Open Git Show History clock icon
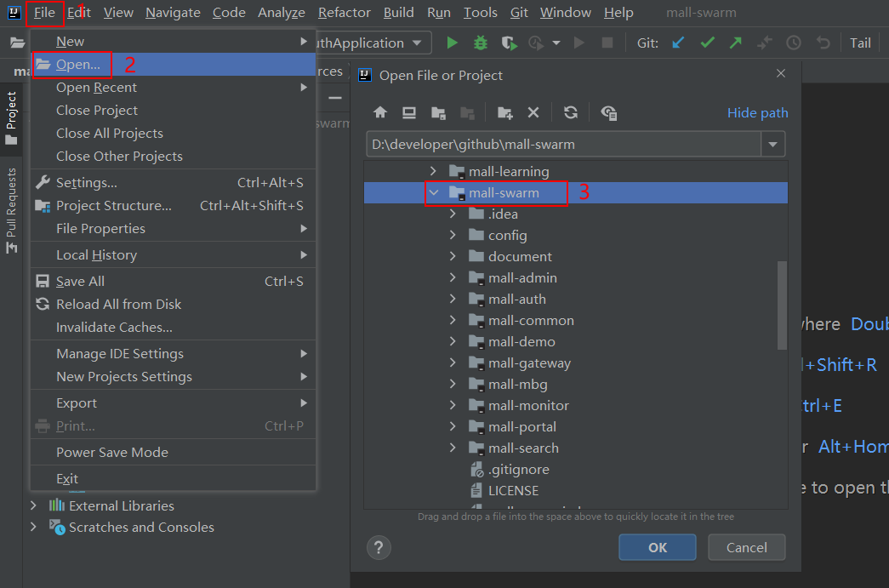The height and width of the screenshot is (588, 889). [794, 43]
